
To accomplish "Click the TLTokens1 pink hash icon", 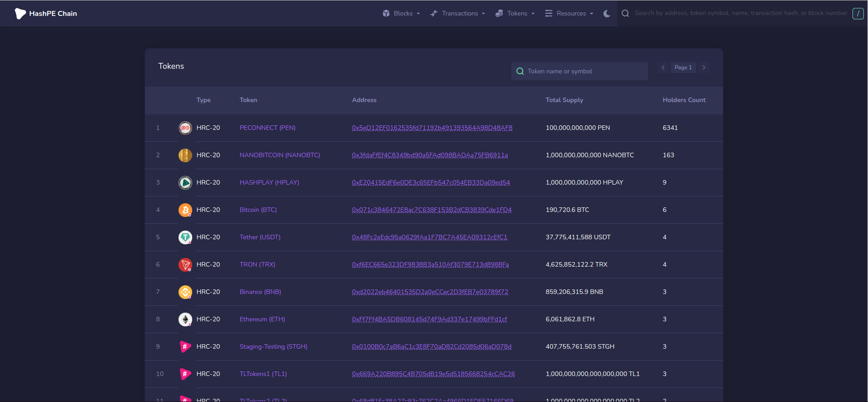I will [x=185, y=374].
